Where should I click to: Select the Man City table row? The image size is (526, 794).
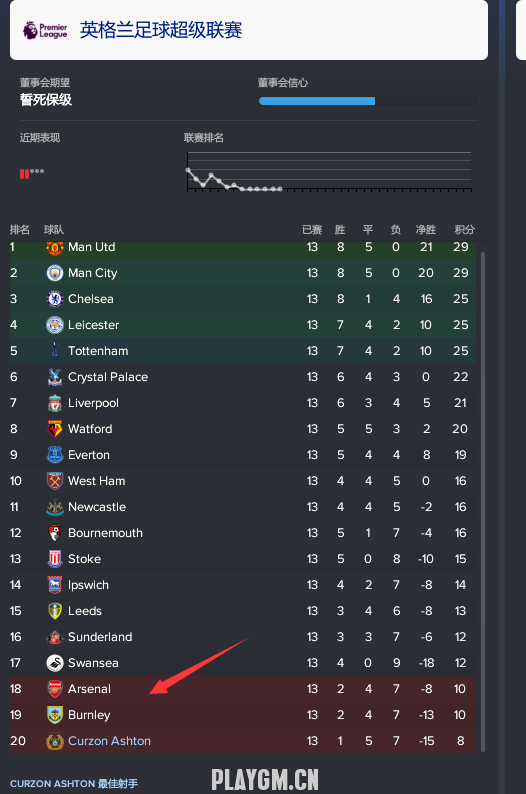pos(242,273)
